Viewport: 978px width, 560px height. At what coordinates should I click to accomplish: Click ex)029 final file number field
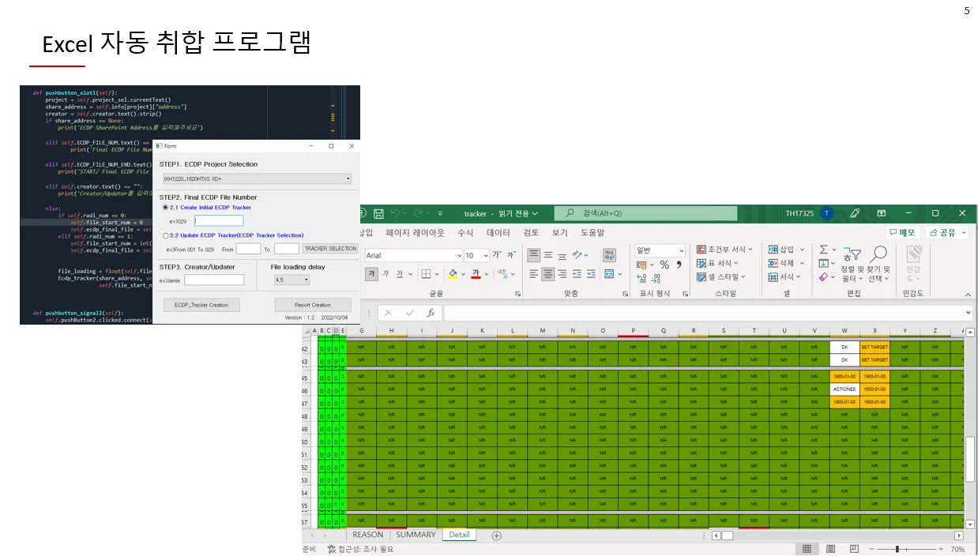(x=219, y=221)
